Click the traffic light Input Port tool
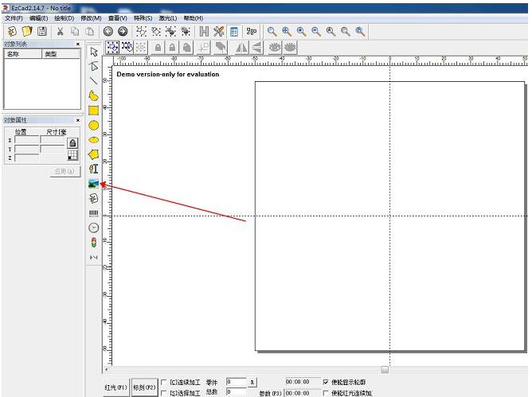Screen dimensions: 532x397 (x=94, y=243)
